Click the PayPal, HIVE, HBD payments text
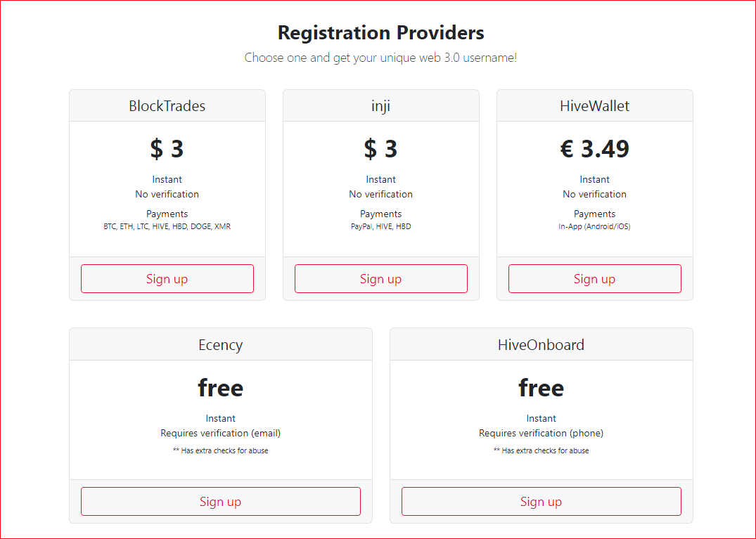 click(381, 226)
